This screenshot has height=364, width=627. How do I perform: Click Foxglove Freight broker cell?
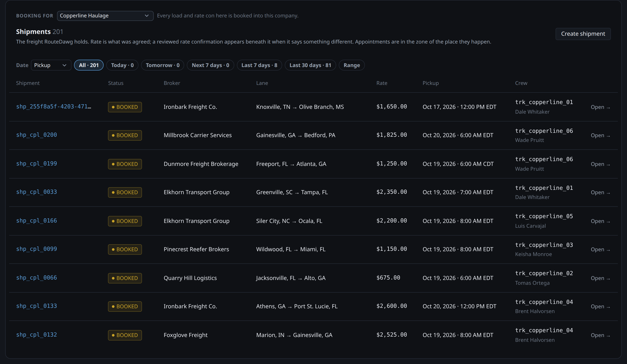pyautogui.click(x=185, y=335)
